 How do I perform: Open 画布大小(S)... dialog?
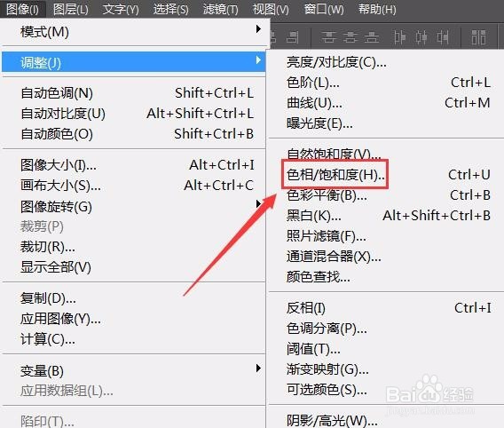click(x=133, y=186)
